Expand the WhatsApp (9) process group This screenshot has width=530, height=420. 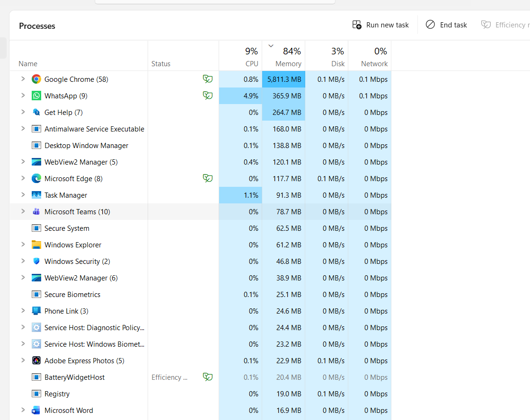coord(23,95)
